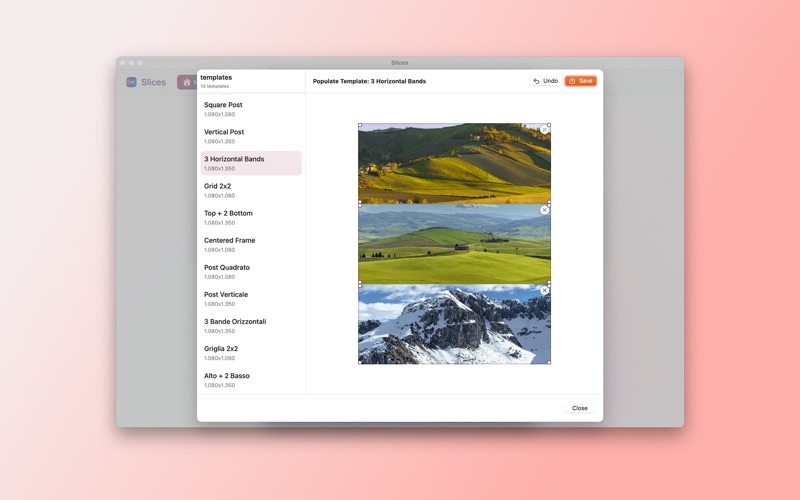800x500 pixels.
Task: Select the golden hills photo band
Action: pyautogui.click(x=454, y=163)
